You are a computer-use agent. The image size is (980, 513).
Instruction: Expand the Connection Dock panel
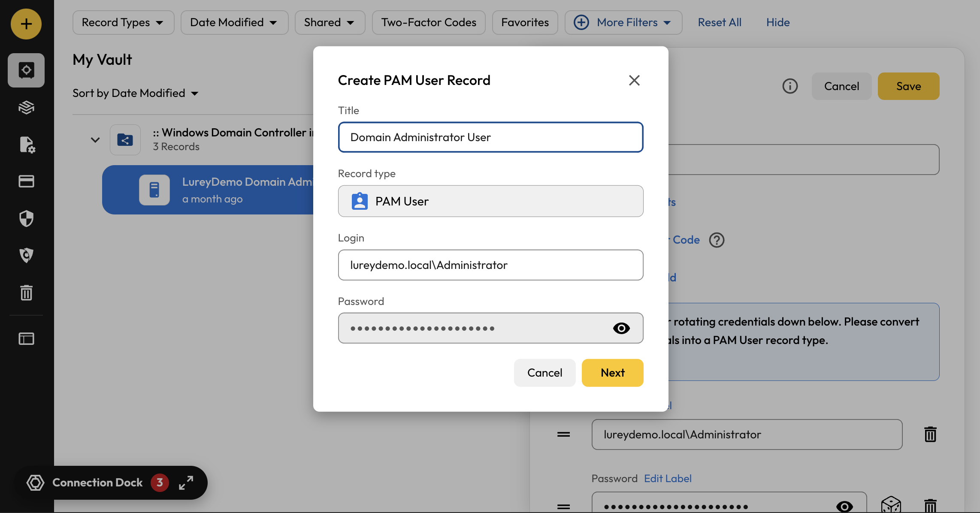click(186, 483)
